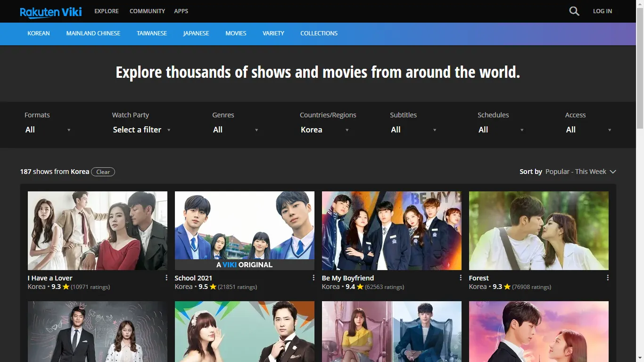Viewport: 644px width, 362px height.
Task: Open three-dot menu for Be My Boyfriend
Action: pyautogui.click(x=461, y=278)
